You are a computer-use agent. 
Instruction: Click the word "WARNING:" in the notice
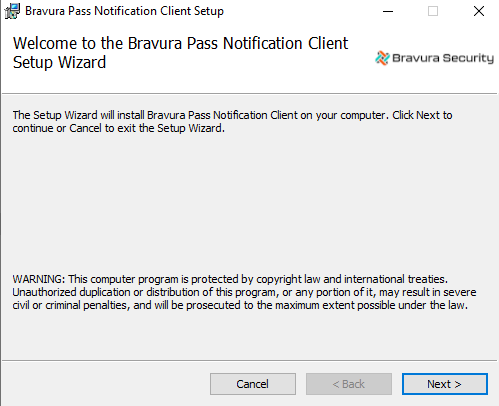[x=39, y=279]
